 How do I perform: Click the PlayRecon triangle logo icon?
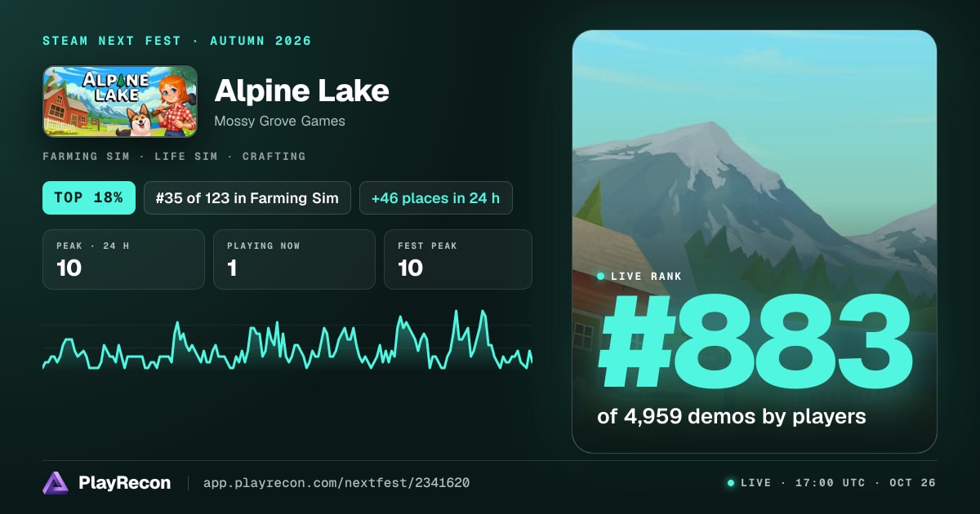coord(56,483)
